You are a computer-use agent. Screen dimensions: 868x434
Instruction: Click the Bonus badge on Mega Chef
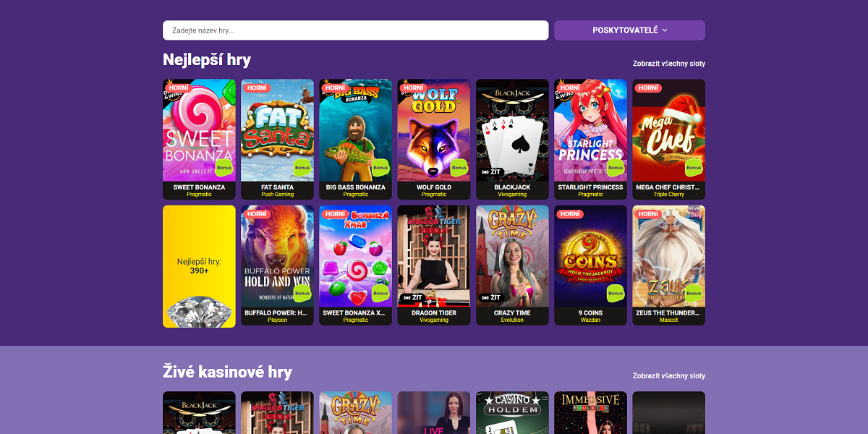coord(694,167)
